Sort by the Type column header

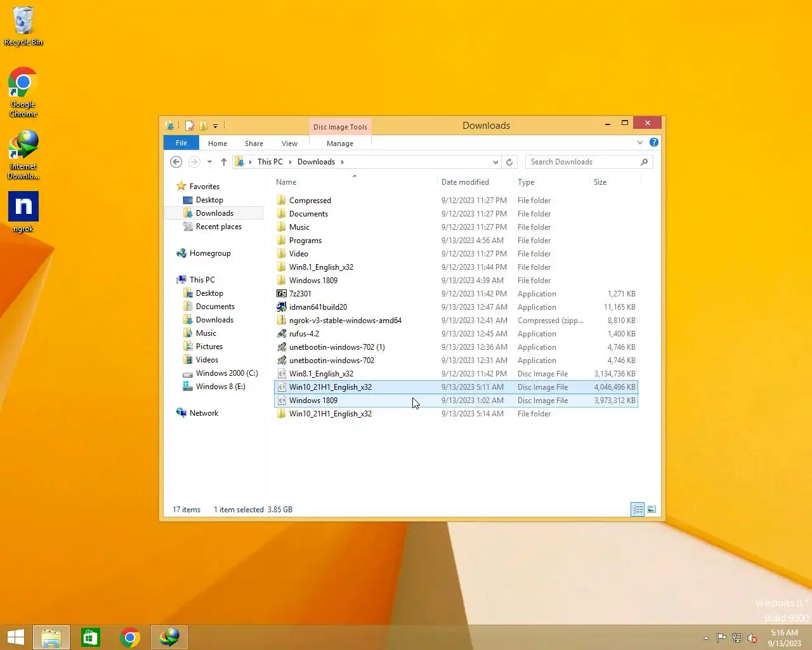click(551, 182)
